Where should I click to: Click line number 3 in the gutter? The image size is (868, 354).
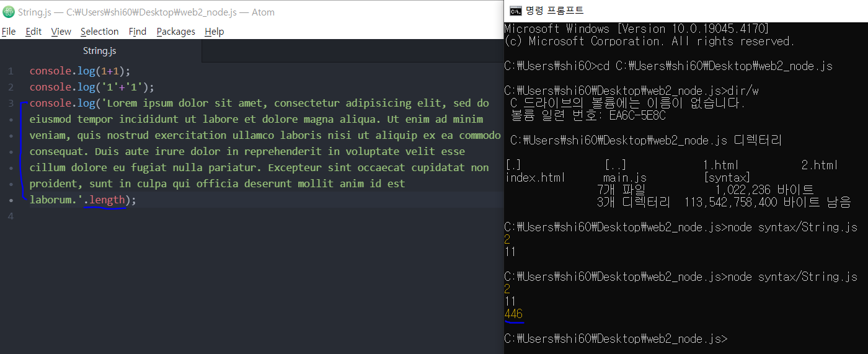pos(11,104)
